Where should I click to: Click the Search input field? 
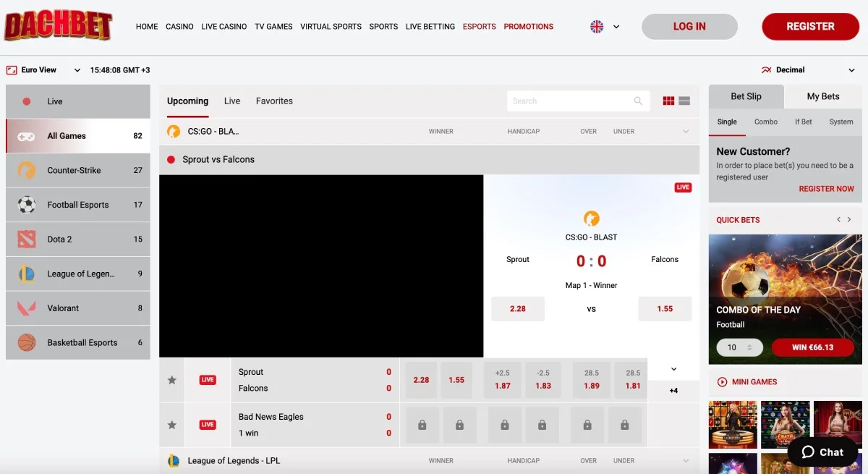click(x=578, y=101)
